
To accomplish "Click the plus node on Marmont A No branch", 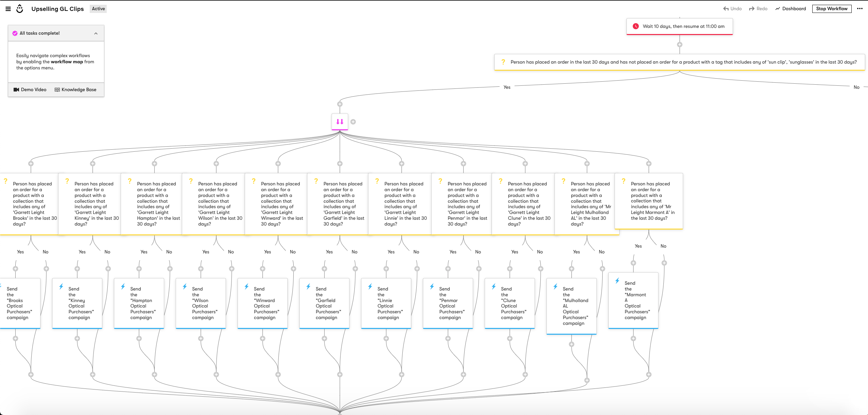I will (664, 263).
